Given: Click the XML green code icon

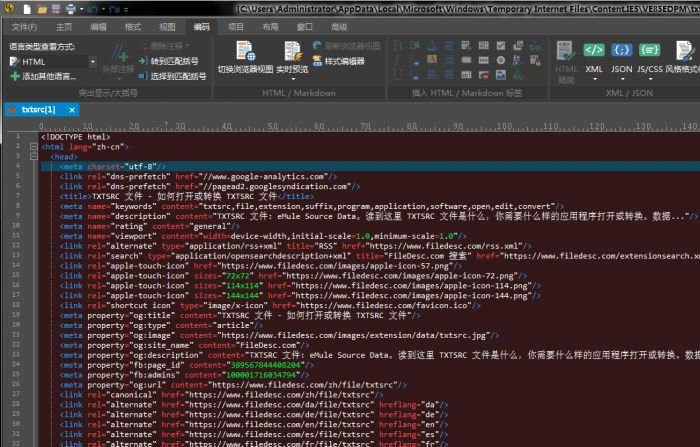Looking at the screenshot, I should click(x=594, y=50).
